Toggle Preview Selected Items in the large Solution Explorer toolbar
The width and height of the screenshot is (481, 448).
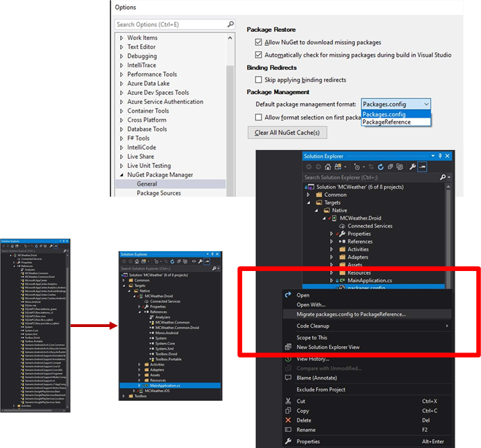click(422, 167)
